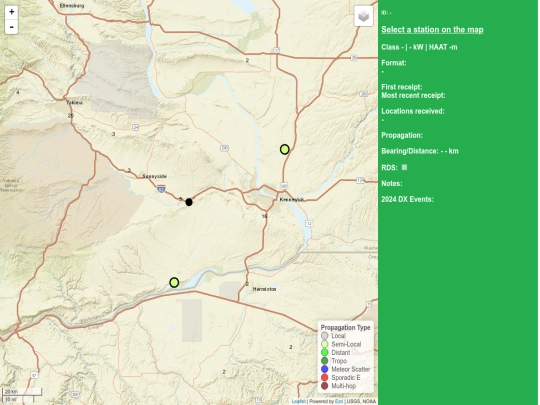Click the RDS indicator box

coord(404,167)
